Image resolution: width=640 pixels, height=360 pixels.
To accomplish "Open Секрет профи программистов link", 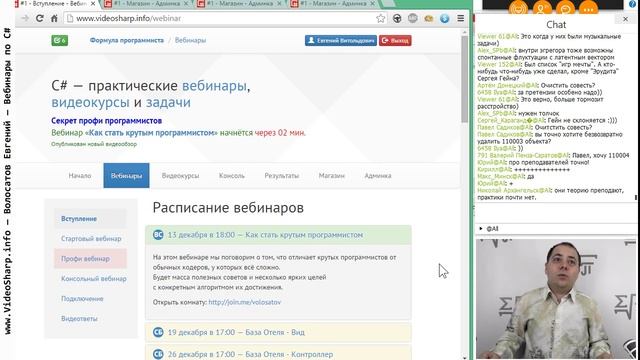I will tap(107, 121).
